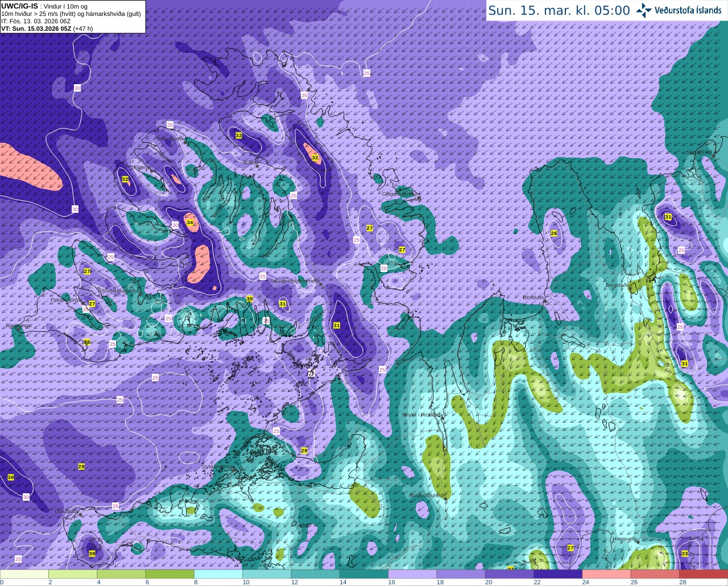Screen dimensions: 728x586
Task: Click the Siglufjörður station label
Action: 700,152
